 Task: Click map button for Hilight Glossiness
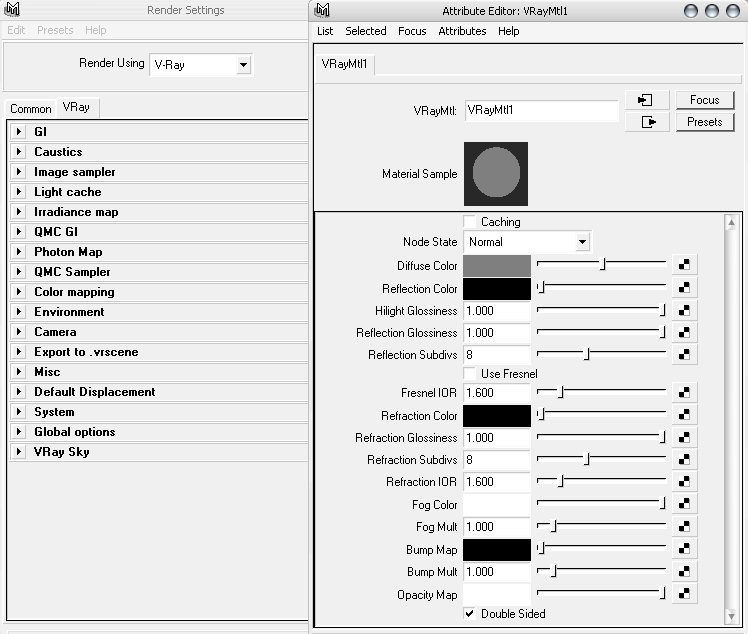tap(684, 311)
